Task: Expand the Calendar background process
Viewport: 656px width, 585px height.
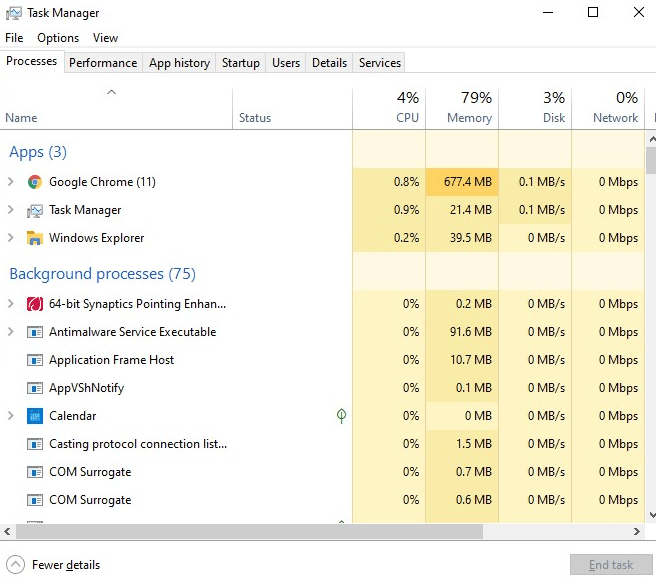Action: pos(11,416)
